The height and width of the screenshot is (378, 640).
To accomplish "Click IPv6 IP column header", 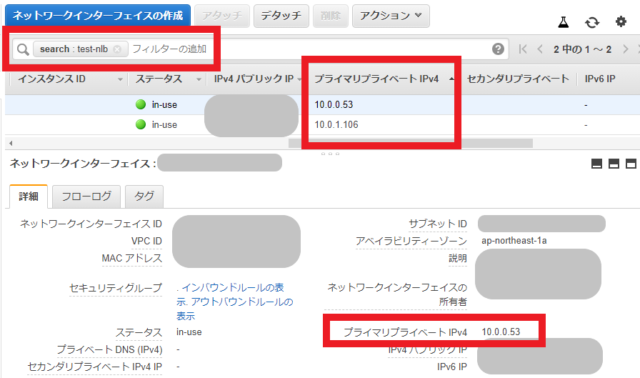I will tap(600, 79).
